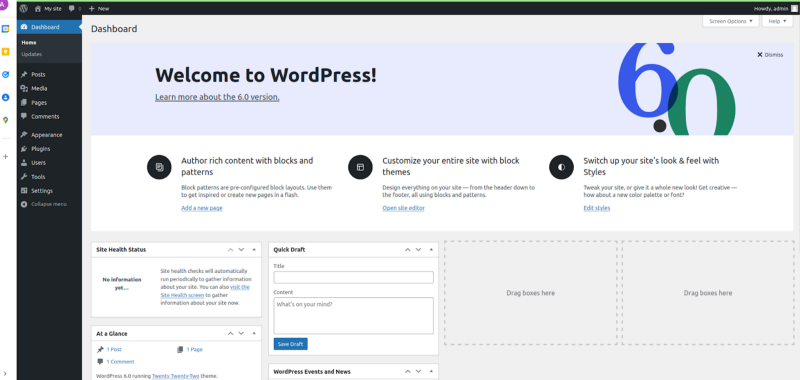Screen dimensions: 800x380
Task: Go to Home submenu under Dashboard
Action: coord(29,43)
